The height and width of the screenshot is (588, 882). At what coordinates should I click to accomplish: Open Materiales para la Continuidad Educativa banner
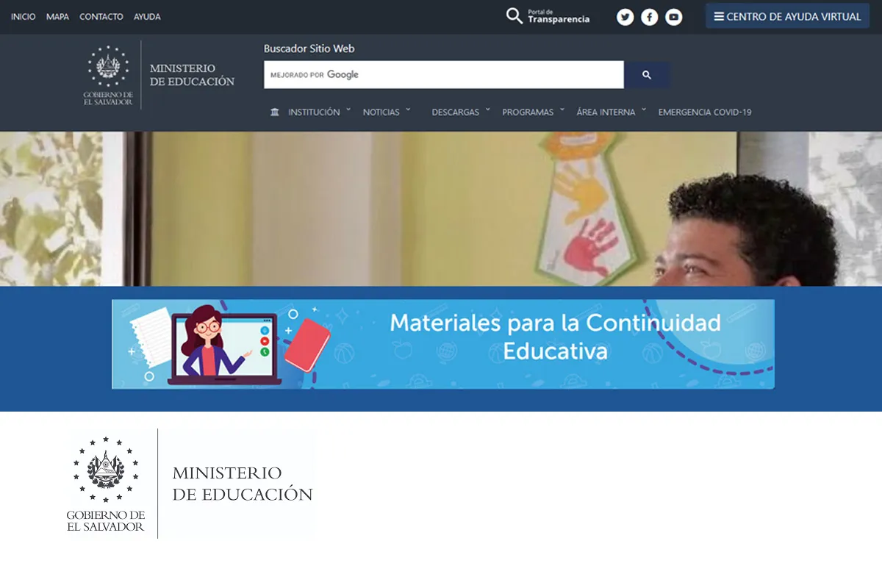pyautogui.click(x=442, y=344)
